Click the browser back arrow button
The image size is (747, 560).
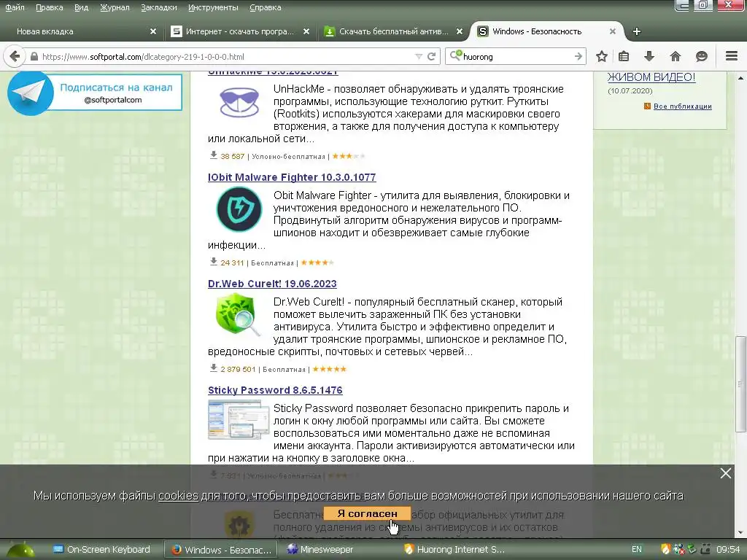coord(15,56)
